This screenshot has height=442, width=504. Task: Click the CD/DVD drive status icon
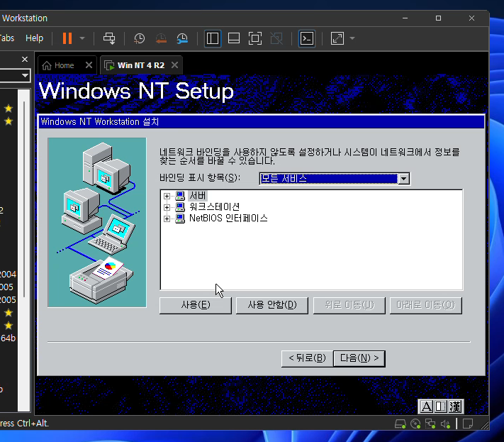click(415, 424)
